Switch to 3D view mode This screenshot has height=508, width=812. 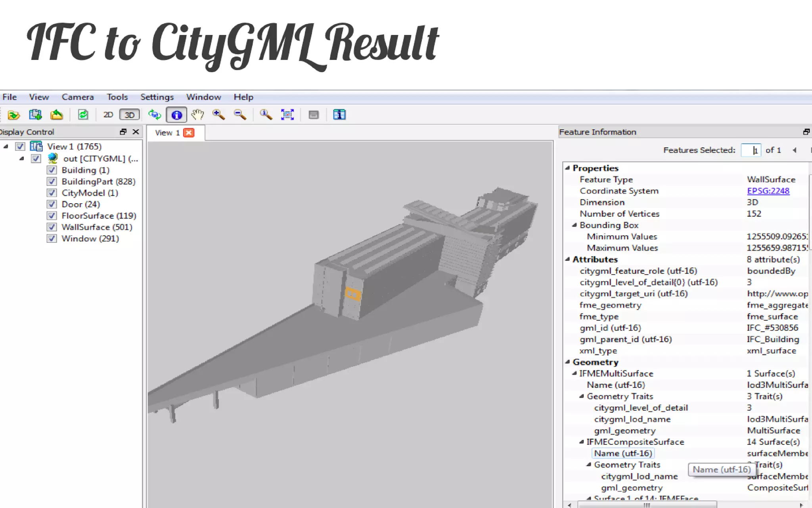tap(130, 115)
